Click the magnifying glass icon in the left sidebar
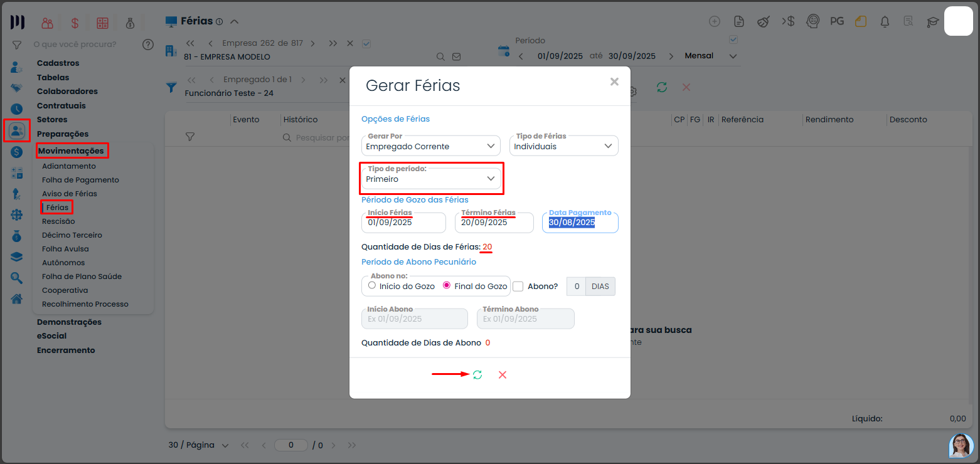Viewport: 980px width, 464px height. point(17,278)
